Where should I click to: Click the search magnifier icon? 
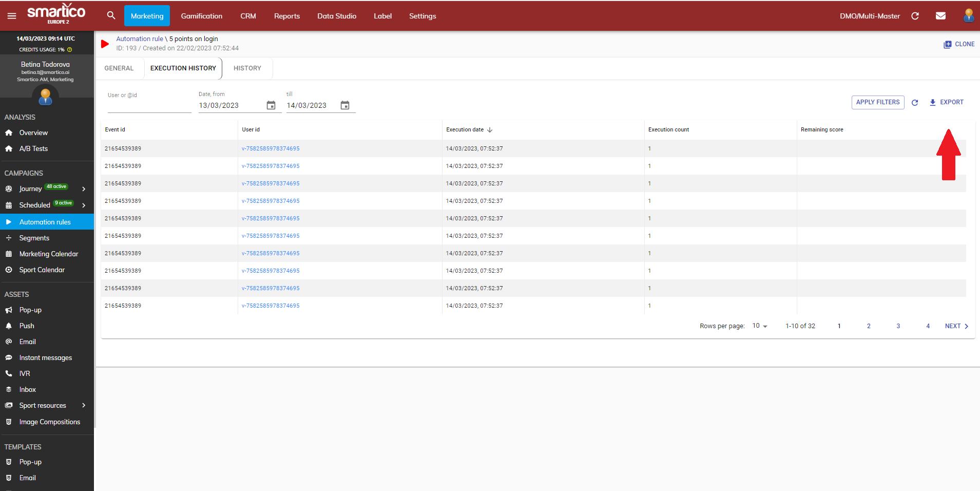click(x=111, y=15)
